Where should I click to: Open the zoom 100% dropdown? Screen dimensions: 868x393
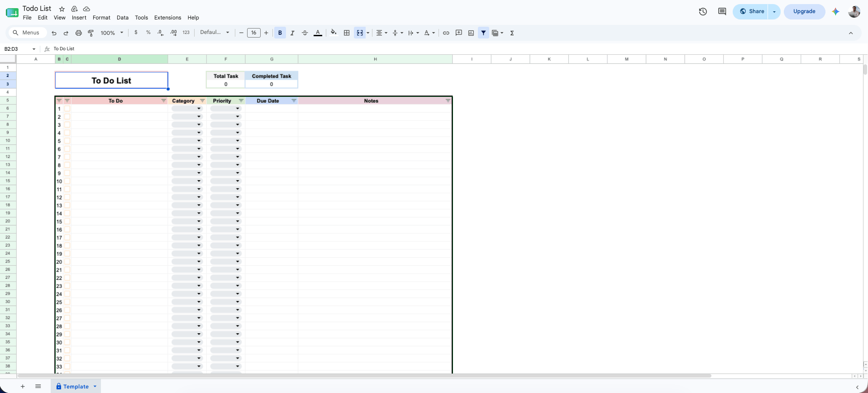point(112,33)
